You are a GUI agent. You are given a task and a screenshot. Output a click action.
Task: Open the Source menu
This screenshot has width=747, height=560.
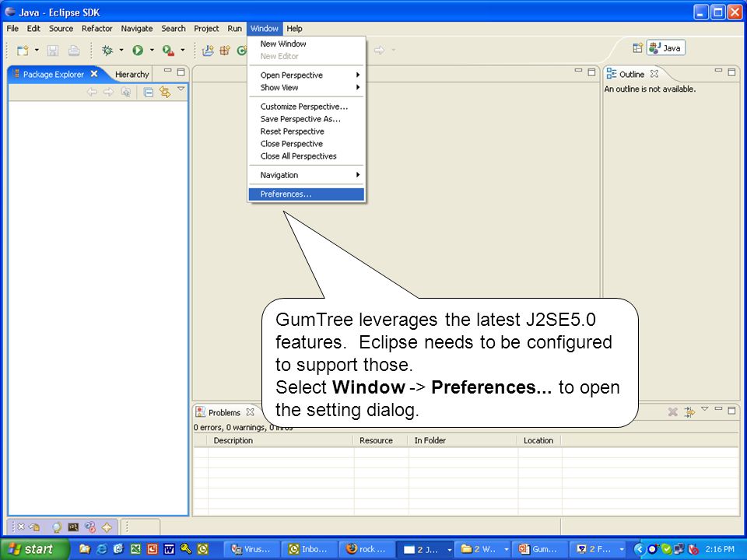point(61,29)
